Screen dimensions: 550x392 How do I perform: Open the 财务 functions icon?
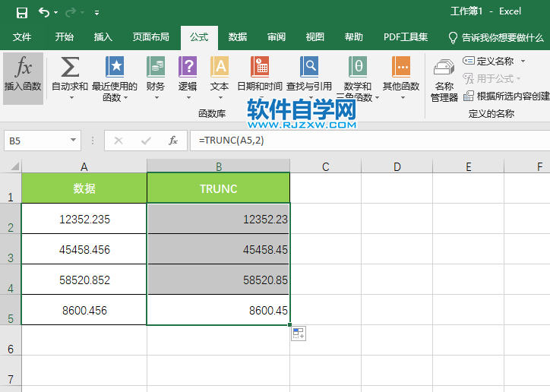pyautogui.click(x=156, y=67)
